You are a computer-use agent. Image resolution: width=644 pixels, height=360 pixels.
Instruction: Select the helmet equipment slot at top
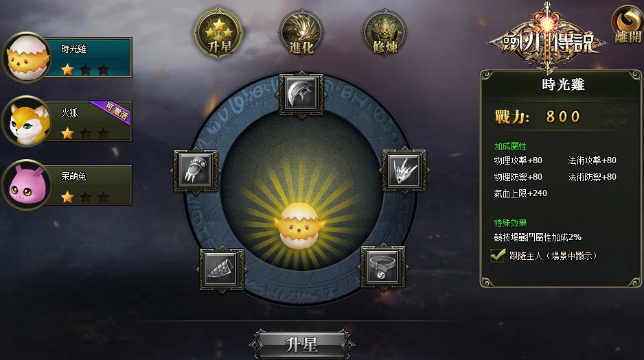pyautogui.click(x=301, y=95)
